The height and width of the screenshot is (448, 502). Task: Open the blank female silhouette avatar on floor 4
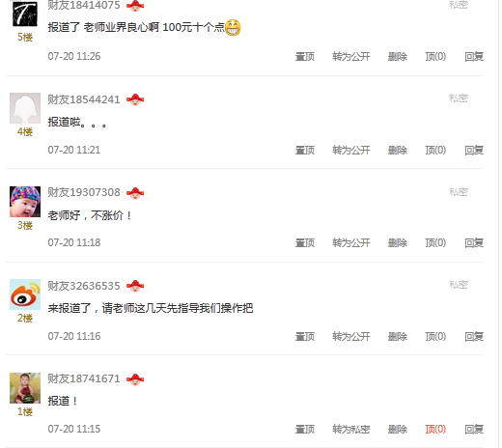[25, 108]
